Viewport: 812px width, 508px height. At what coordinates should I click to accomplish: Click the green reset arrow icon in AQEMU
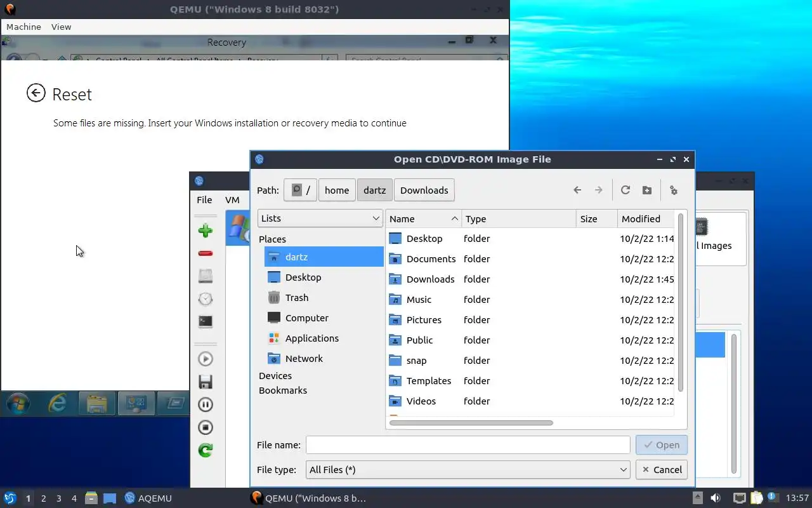click(x=205, y=450)
